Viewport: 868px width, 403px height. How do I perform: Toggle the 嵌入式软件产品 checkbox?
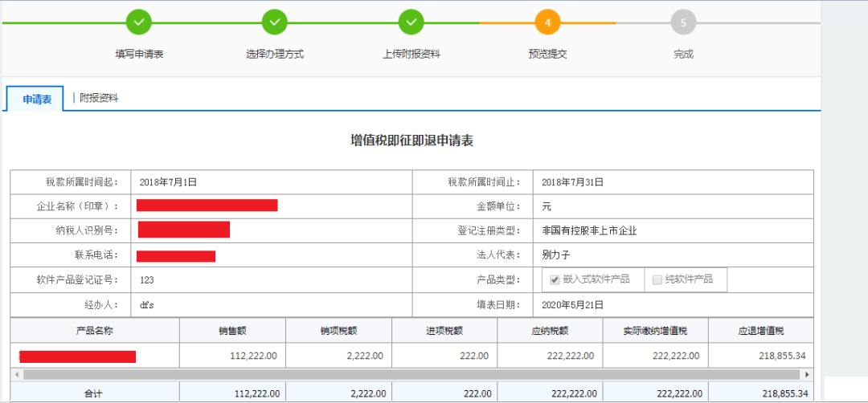pyautogui.click(x=555, y=280)
